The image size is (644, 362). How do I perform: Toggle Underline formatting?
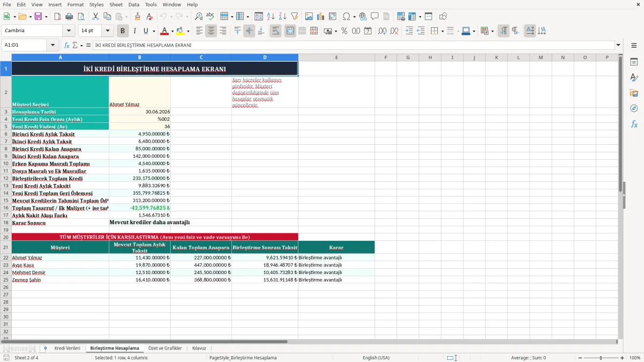pos(146,31)
